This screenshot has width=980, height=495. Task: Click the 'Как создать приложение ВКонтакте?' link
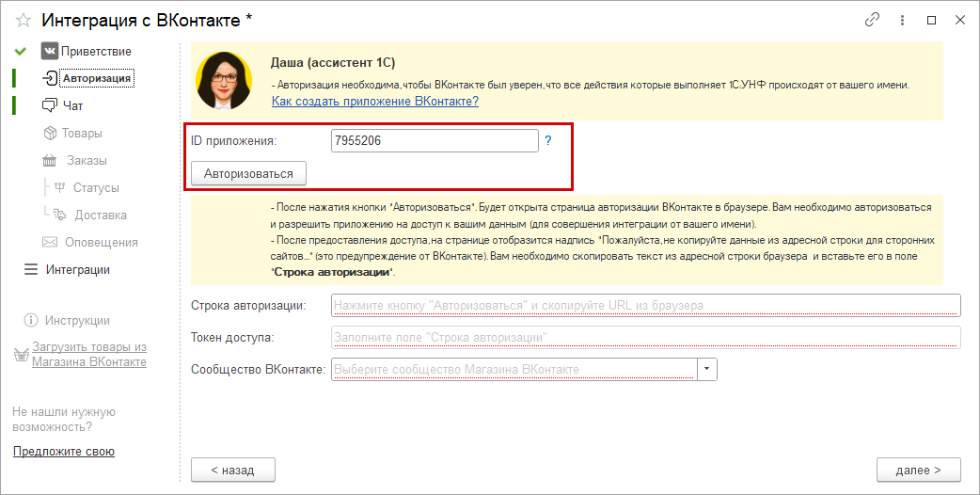tap(374, 101)
